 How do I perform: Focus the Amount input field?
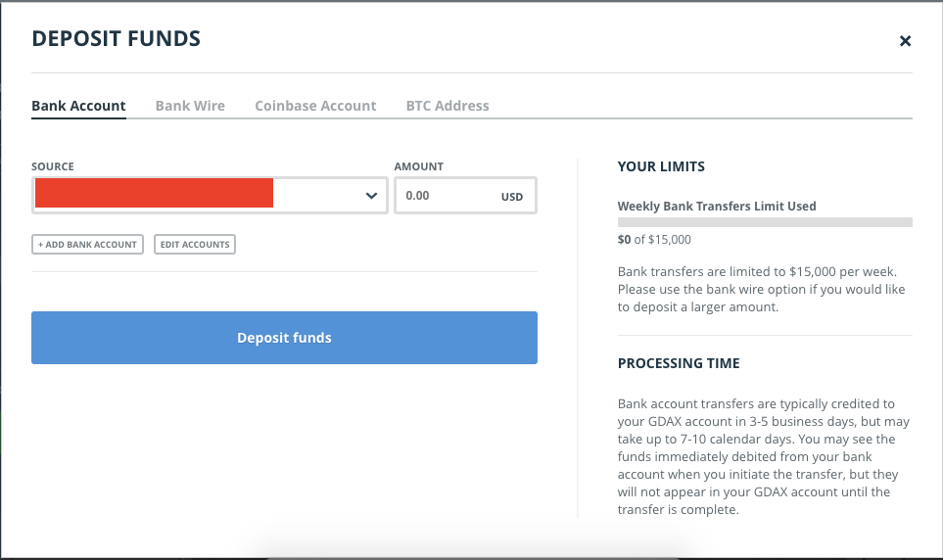(444, 196)
